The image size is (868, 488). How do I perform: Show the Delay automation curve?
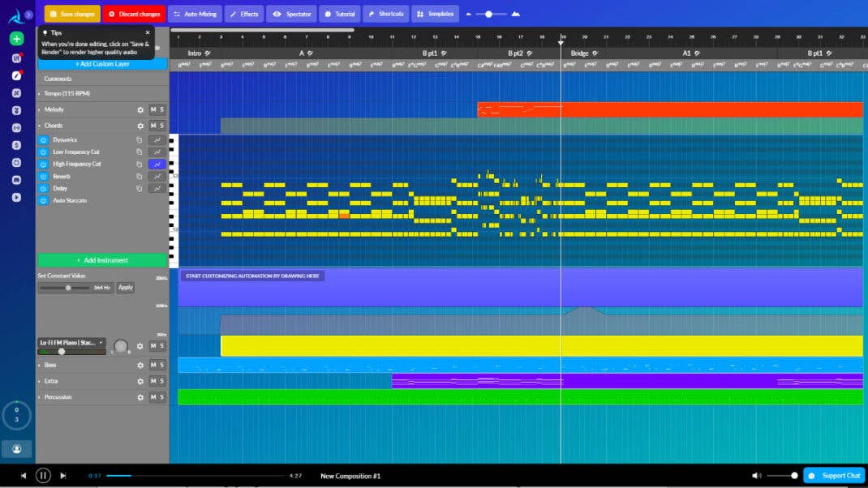(157, 189)
